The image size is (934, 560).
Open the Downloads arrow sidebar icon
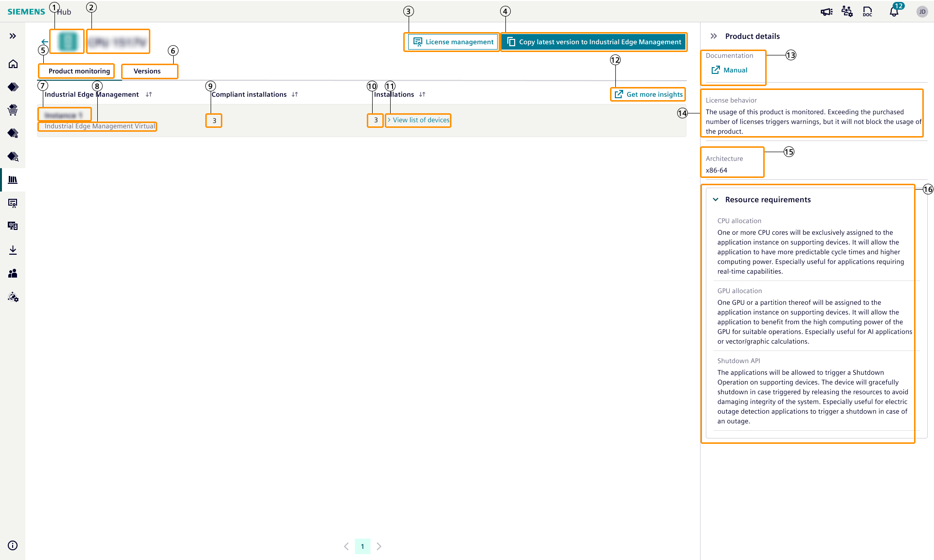(x=13, y=250)
